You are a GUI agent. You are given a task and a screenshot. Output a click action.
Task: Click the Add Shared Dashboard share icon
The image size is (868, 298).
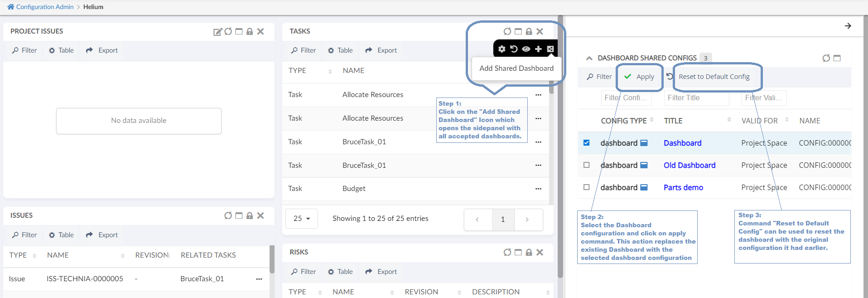[550, 49]
